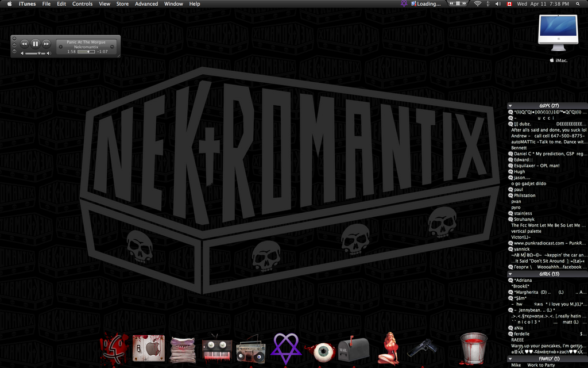Open the Edit menu
This screenshot has width=588, height=368.
click(x=61, y=4)
